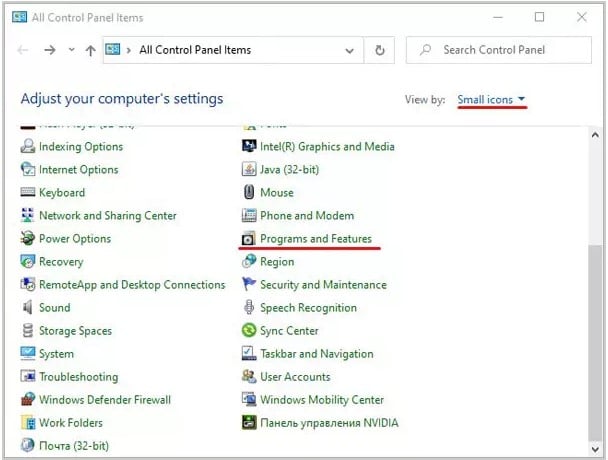Click the Power Options icon
Image resolution: width=608 pixels, height=460 pixels.
[x=28, y=238]
